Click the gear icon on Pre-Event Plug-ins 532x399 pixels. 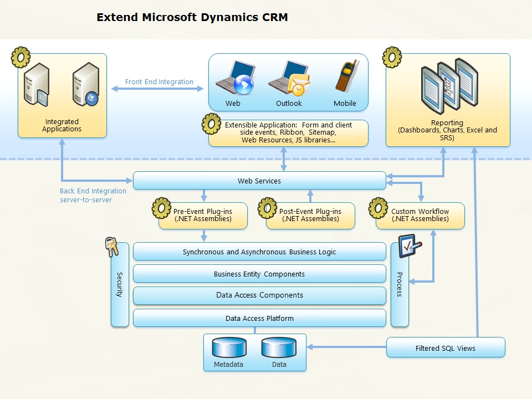pos(160,208)
